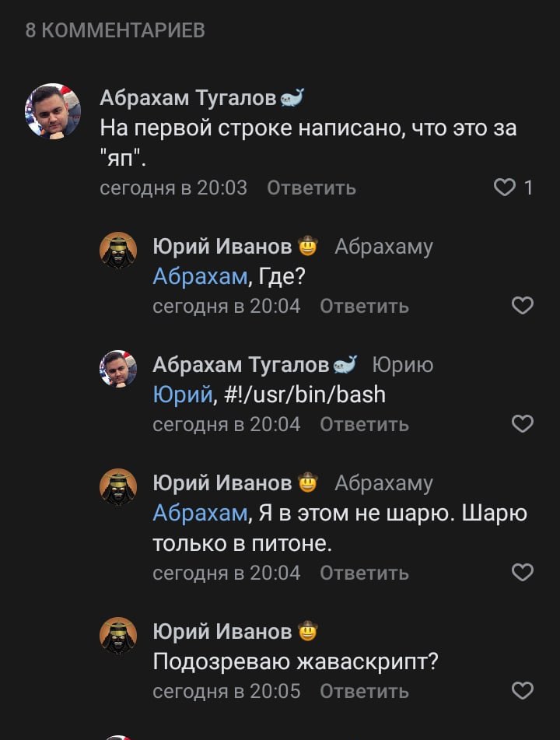
Task: Open Юрий's avatar beside "Где?" reply
Action: coord(119,251)
